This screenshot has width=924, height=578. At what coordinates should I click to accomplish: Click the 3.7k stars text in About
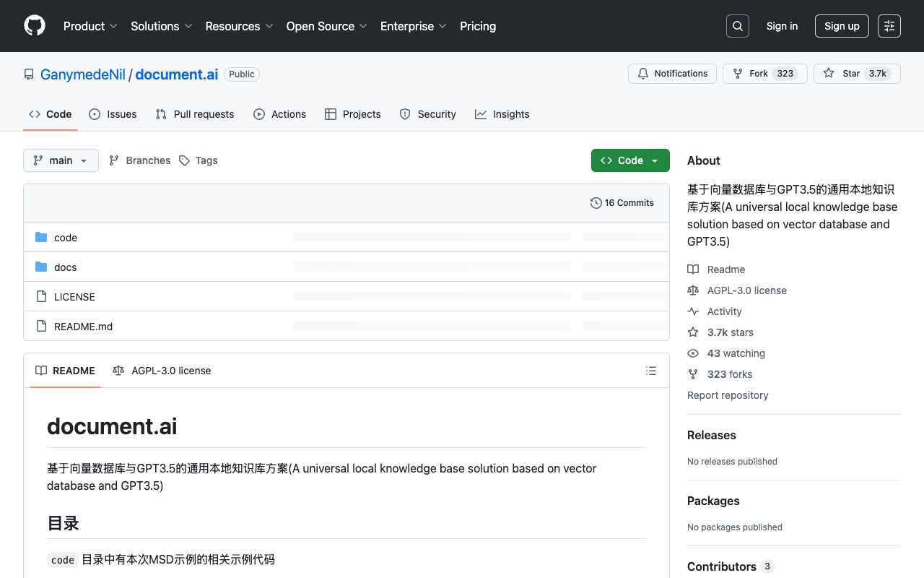[731, 332]
